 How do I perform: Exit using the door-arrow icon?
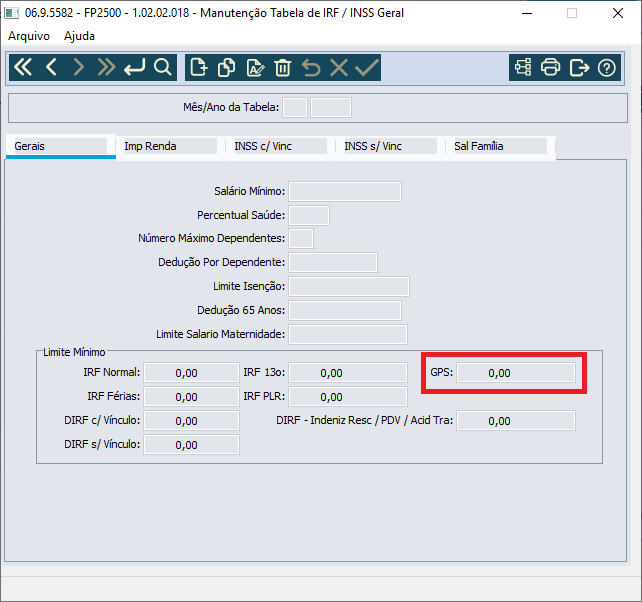[x=579, y=67]
